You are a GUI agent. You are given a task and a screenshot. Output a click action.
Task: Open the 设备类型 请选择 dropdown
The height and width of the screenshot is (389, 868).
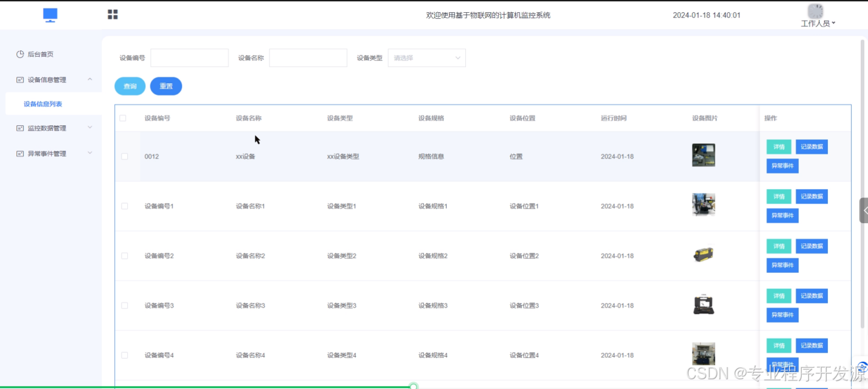tap(427, 58)
